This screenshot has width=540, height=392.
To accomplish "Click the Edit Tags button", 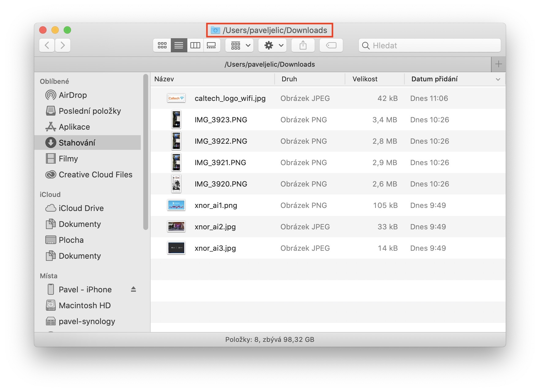I will pyautogui.click(x=331, y=46).
